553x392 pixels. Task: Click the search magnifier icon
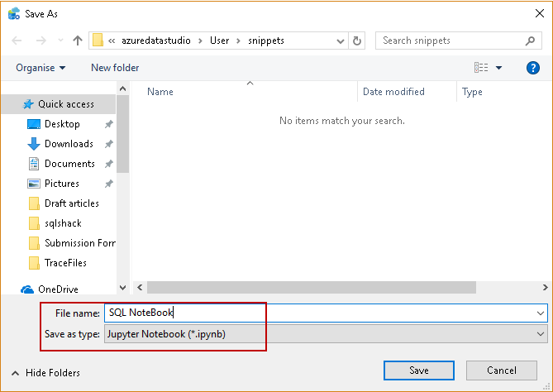pos(530,41)
